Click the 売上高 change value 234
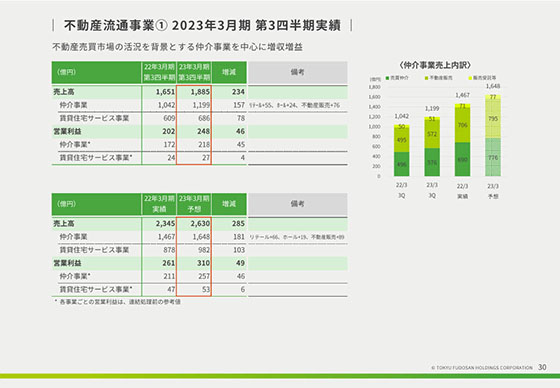 [238, 92]
